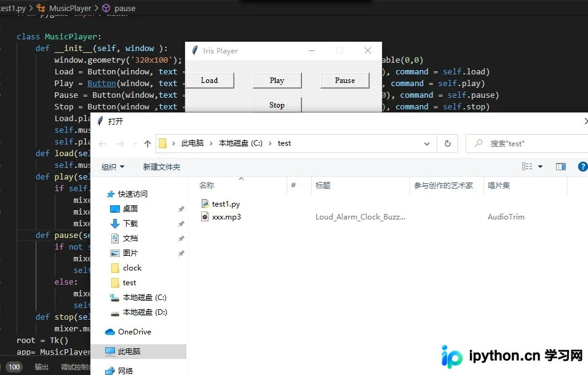Select the test1.py file
Viewport: 588px width, 375px height.
(x=226, y=204)
